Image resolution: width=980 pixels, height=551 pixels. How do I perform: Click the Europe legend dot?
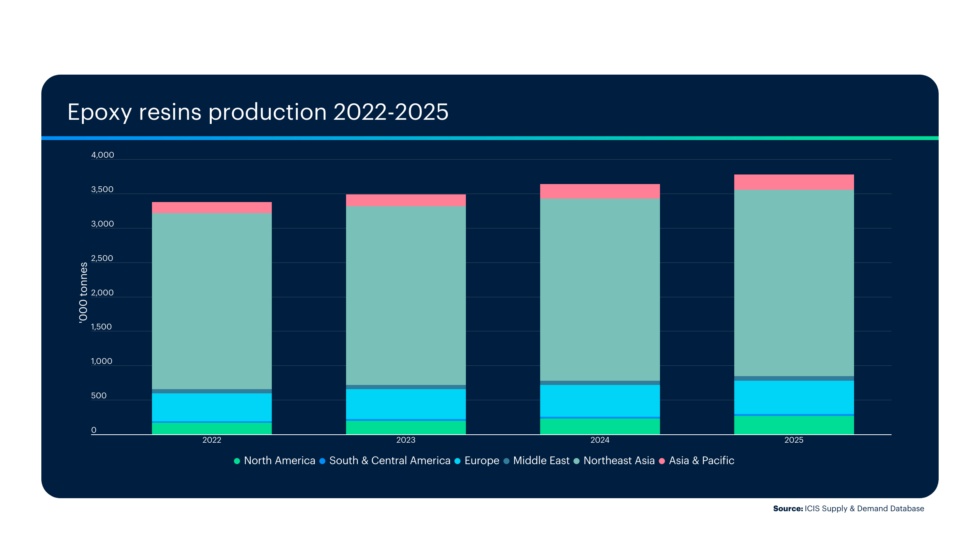(x=457, y=461)
